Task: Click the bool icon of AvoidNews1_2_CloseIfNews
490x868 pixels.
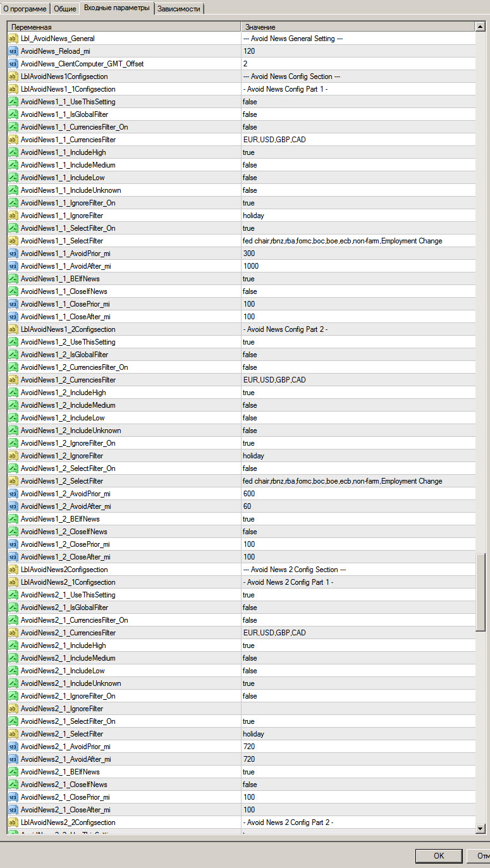Action: [13, 532]
